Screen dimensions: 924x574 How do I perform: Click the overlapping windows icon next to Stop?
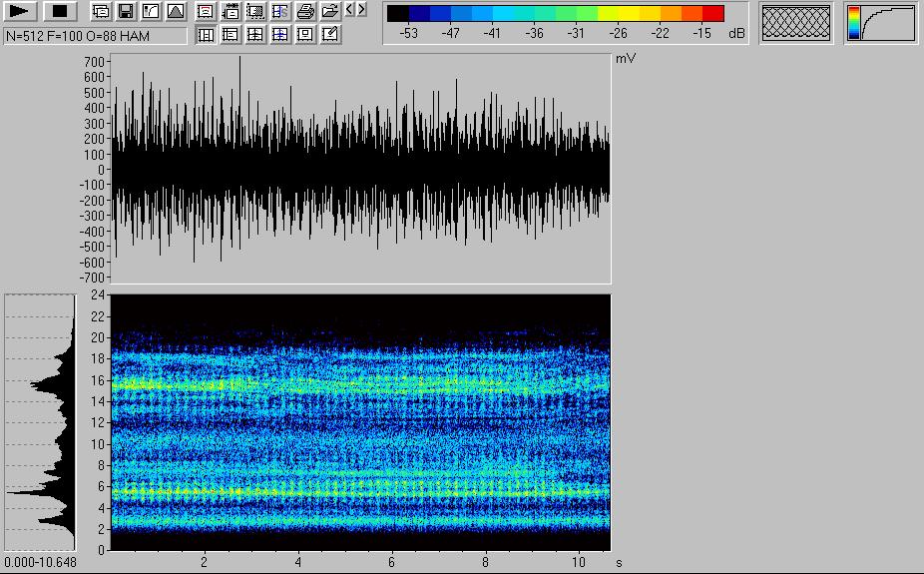101,12
